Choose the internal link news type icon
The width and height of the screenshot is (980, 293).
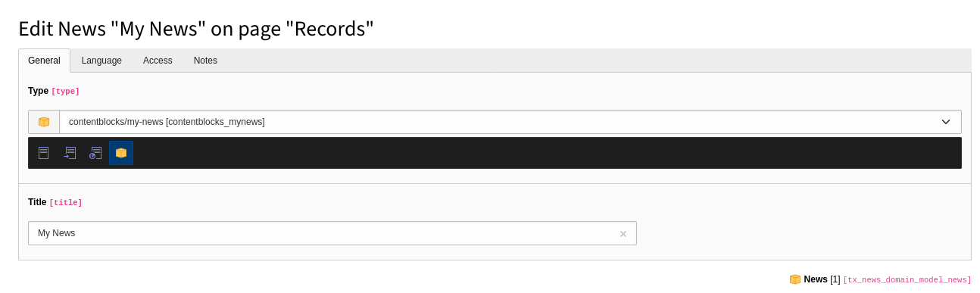[70, 153]
